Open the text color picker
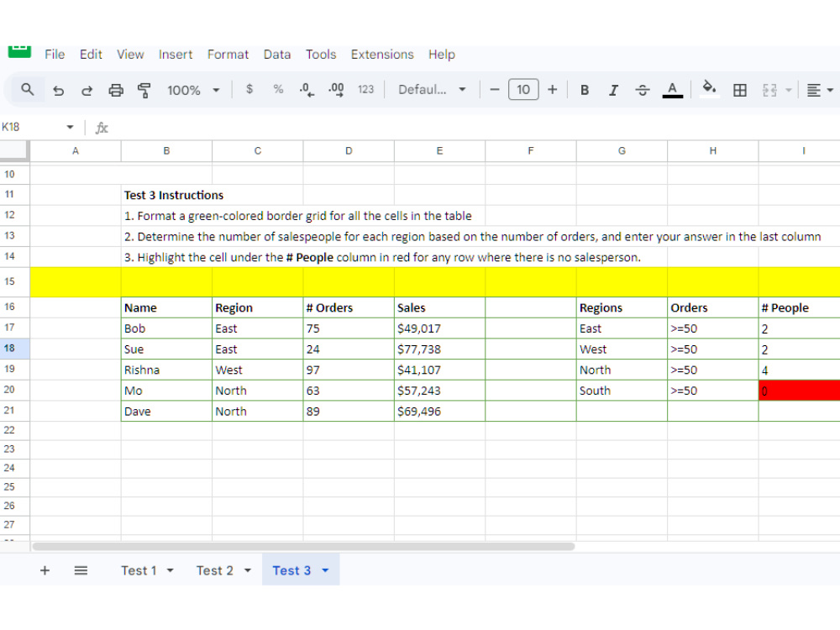The height and width of the screenshot is (630, 840). pyautogui.click(x=672, y=90)
